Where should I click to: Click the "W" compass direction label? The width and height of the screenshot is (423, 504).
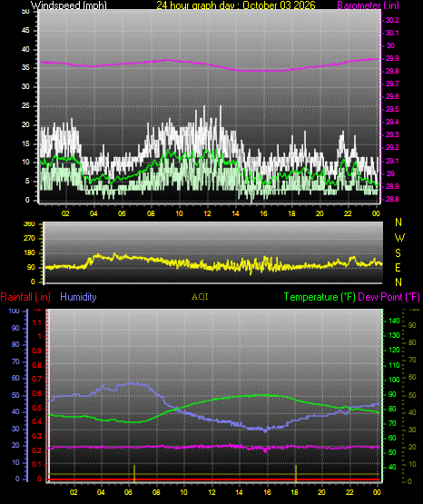[x=399, y=238]
